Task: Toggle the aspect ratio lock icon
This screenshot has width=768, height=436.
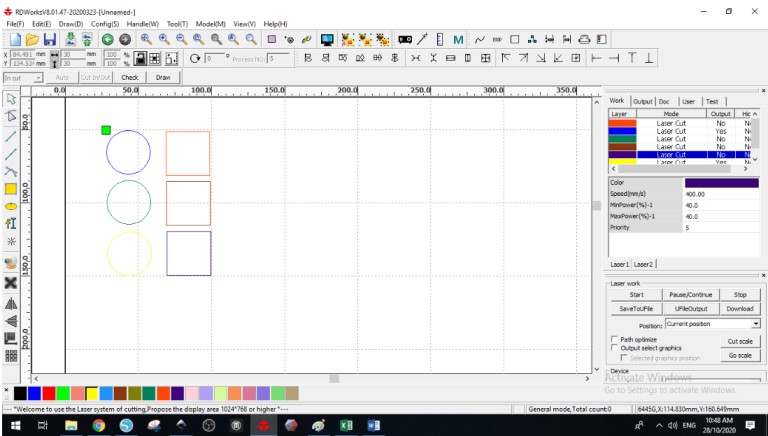Action: coord(140,59)
